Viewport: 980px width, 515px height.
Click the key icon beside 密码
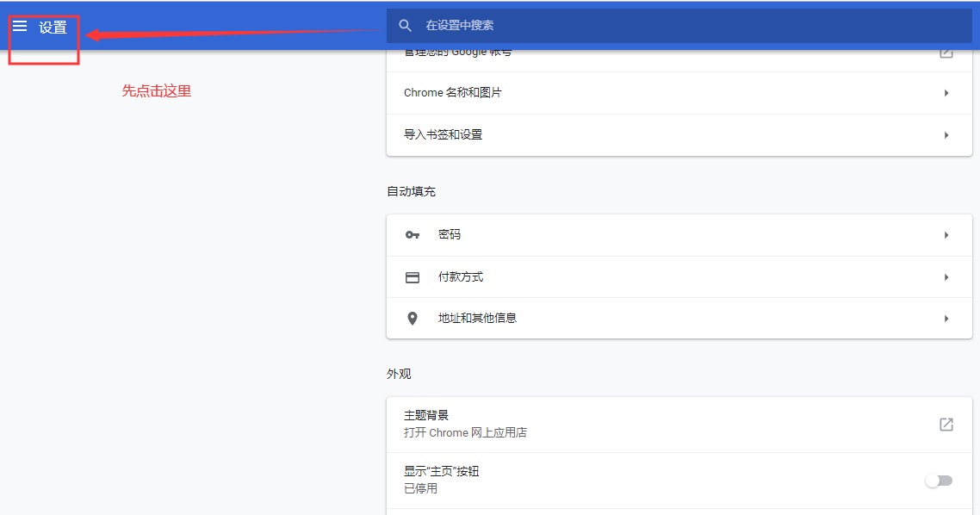click(412, 235)
